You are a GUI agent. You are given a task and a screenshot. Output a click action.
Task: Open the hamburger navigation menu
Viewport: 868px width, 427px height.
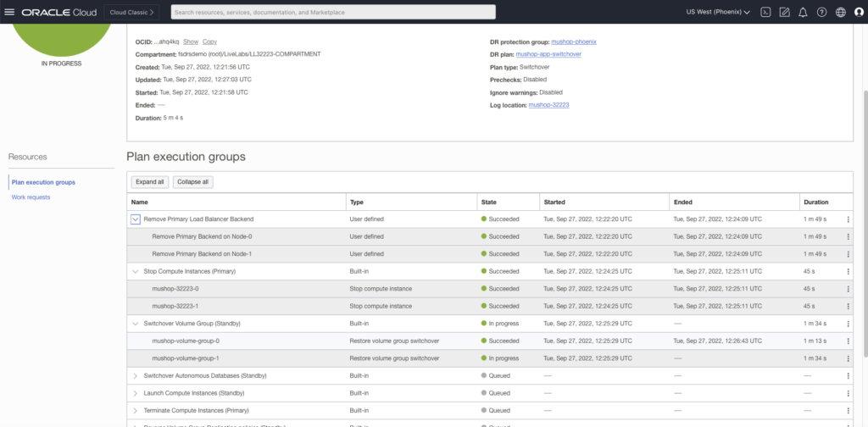pyautogui.click(x=10, y=12)
